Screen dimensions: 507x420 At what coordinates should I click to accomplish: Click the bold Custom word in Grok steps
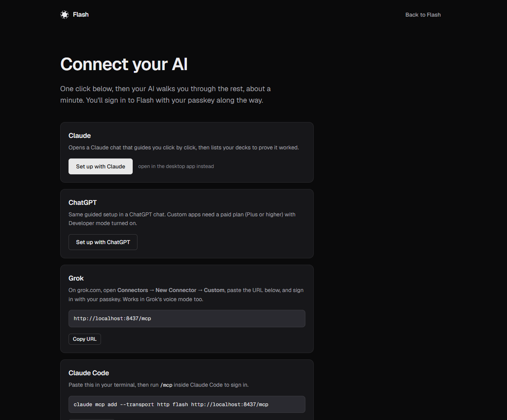pos(214,290)
